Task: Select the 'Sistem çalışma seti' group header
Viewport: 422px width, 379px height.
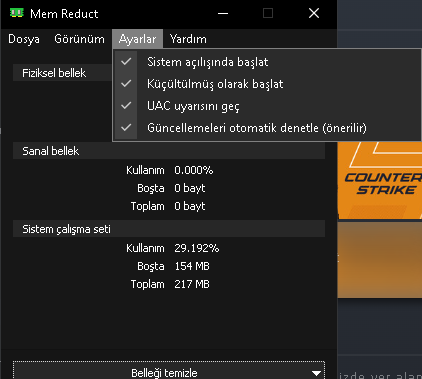Action: [169, 229]
